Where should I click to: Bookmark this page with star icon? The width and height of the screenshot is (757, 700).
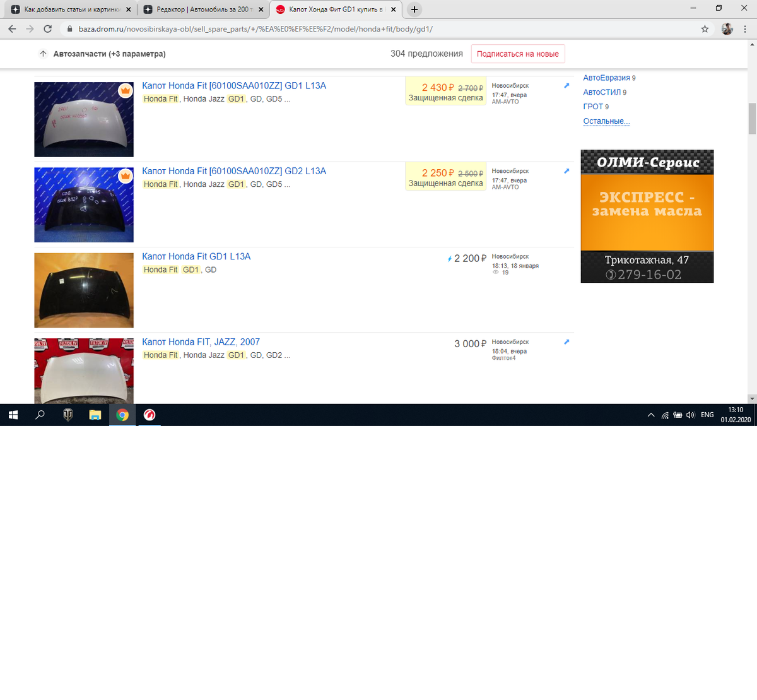(705, 29)
